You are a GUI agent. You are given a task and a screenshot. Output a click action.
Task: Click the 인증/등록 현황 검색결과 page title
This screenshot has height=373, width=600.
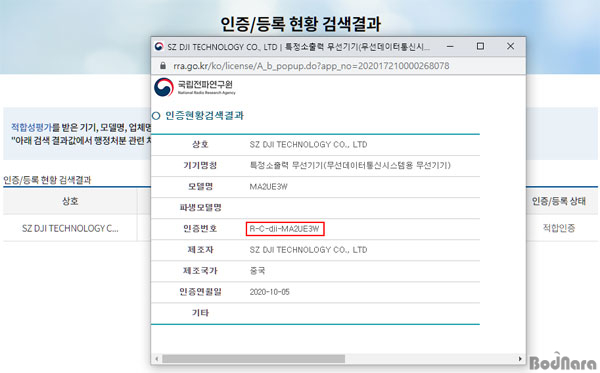point(300,24)
